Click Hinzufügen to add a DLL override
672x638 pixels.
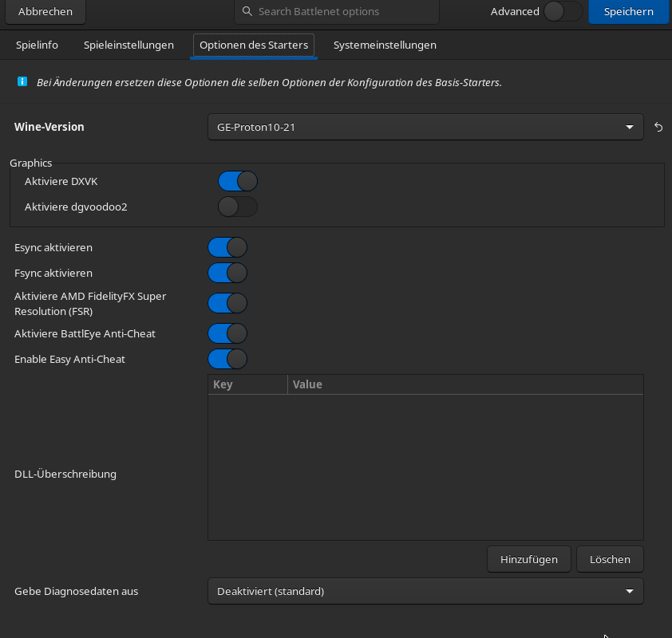click(529, 559)
